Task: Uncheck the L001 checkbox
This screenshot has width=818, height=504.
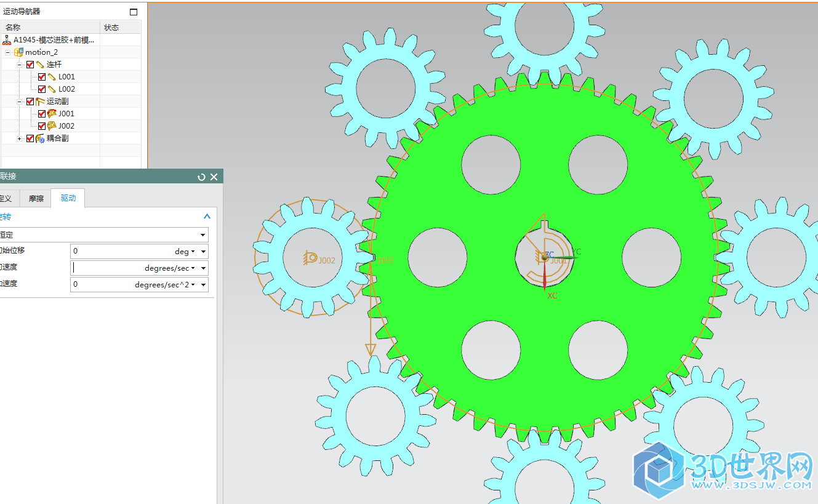Action: click(42, 77)
